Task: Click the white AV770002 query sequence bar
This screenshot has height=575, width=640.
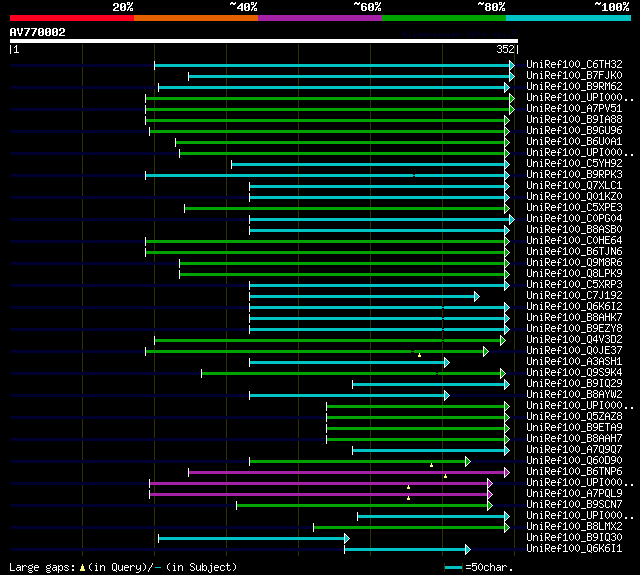Action: pos(264,41)
